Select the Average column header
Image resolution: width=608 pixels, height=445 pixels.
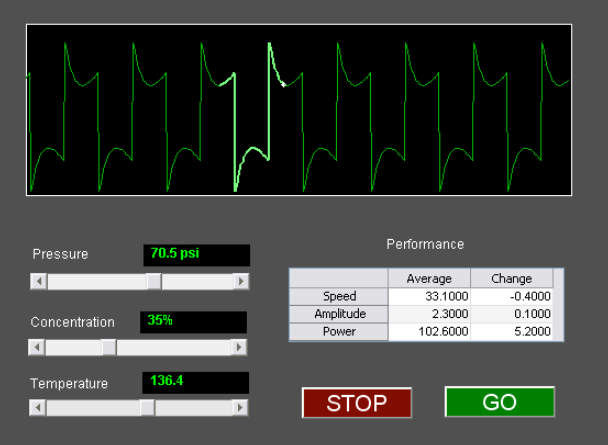(429, 278)
